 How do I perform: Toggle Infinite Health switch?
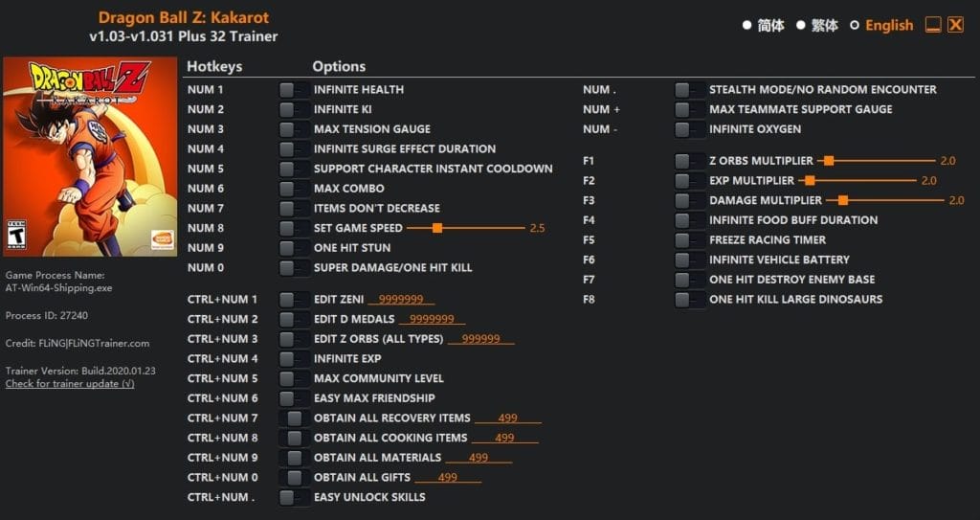tap(294, 89)
